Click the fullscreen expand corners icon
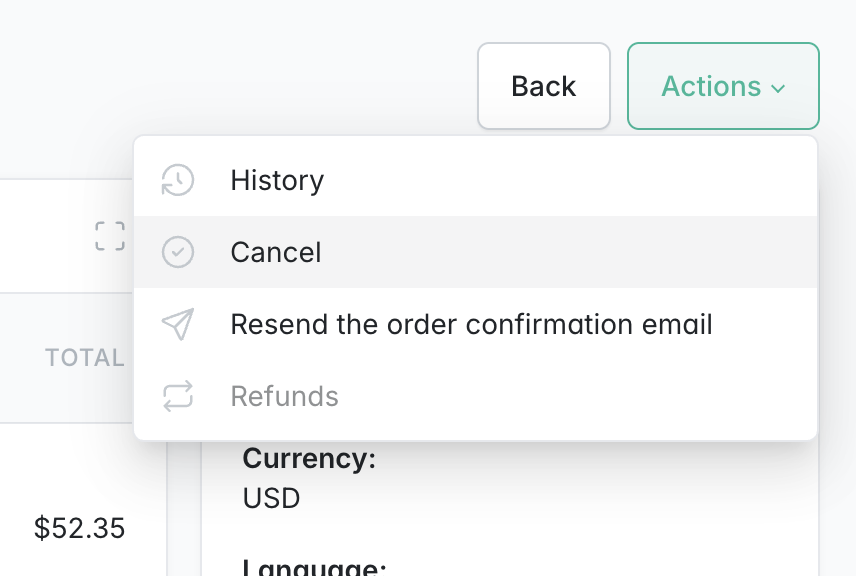The width and height of the screenshot is (856, 576). 110,236
